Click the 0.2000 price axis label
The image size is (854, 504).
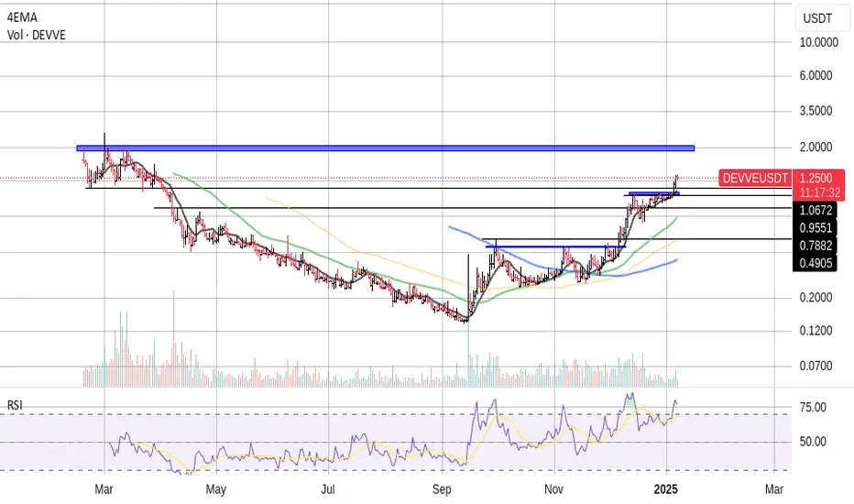click(x=816, y=297)
